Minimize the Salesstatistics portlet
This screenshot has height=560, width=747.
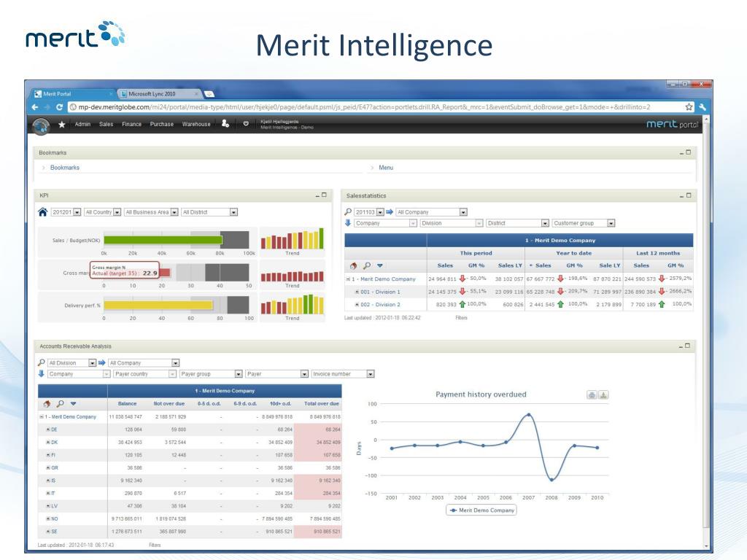[x=682, y=195]
